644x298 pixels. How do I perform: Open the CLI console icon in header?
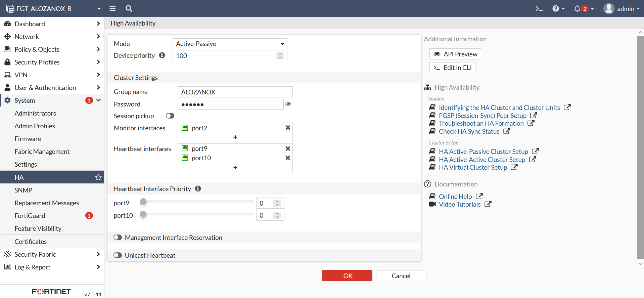pos(539,9)
